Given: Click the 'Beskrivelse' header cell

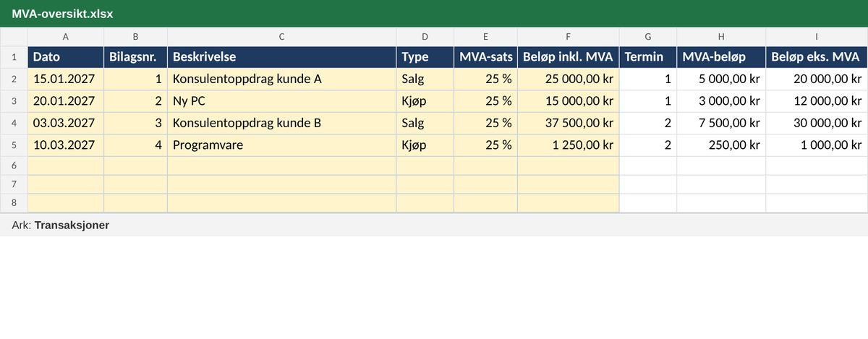Looking at the screenshot, I should (282, 57).
